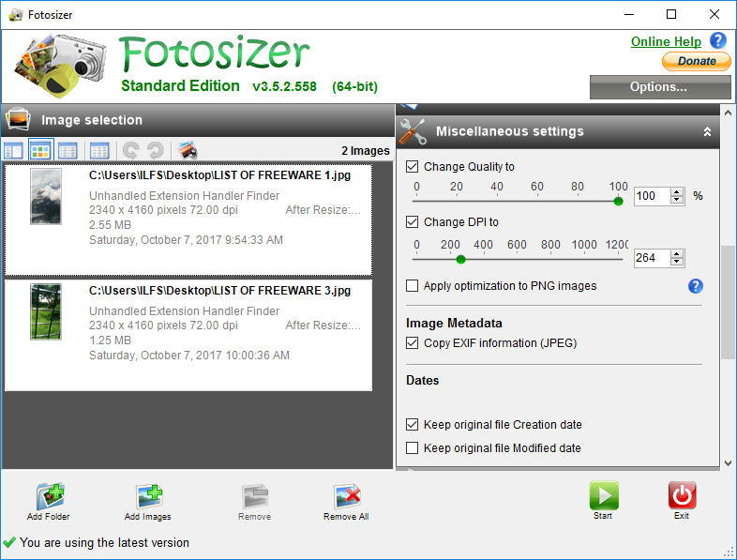
Task: Click the Remove All icon
Action: coord(347,496)
